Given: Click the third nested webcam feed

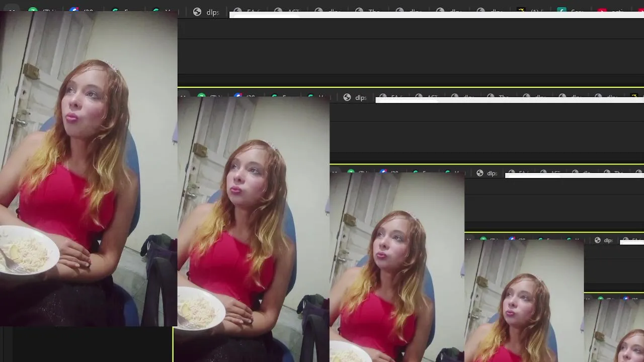Looking at the screenshot, I should click(x=397, y=267).
